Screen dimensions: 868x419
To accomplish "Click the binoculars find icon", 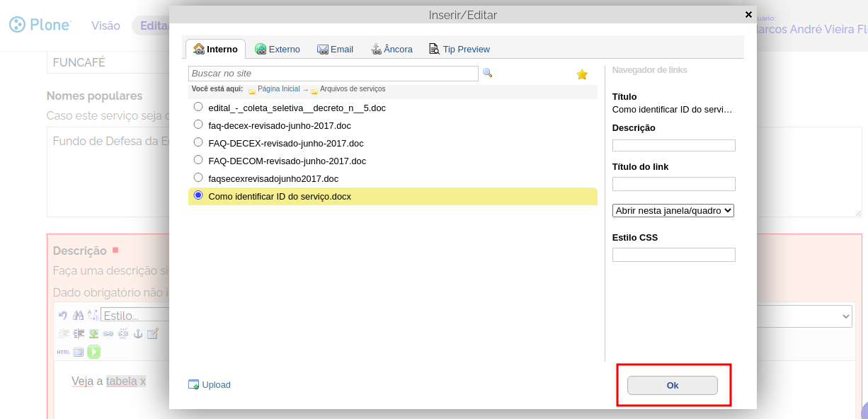I will click(78, 315).
